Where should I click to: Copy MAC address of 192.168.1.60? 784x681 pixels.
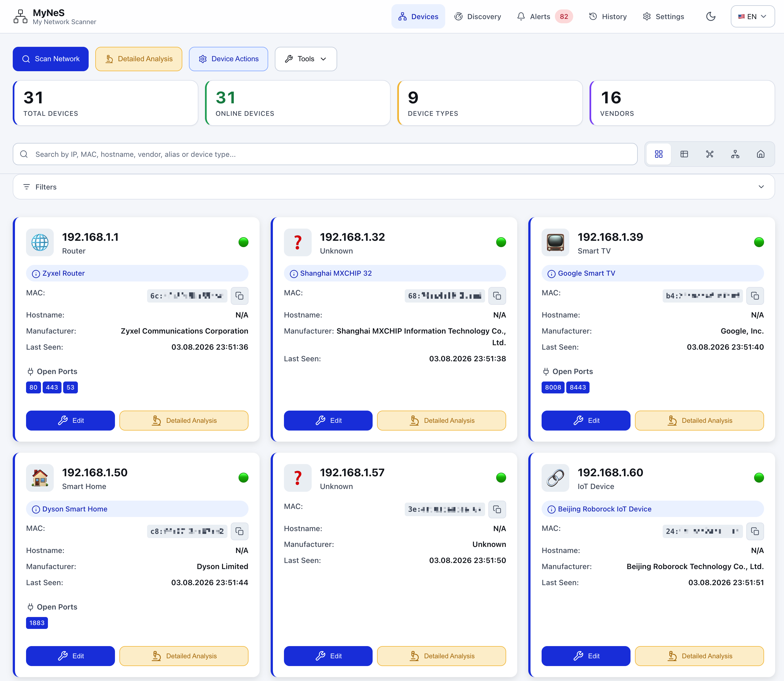755,531
